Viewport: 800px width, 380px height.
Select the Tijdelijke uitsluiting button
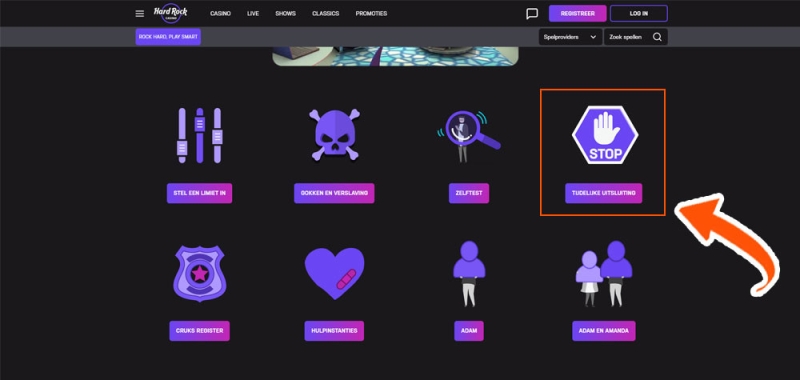click(604, 193)
